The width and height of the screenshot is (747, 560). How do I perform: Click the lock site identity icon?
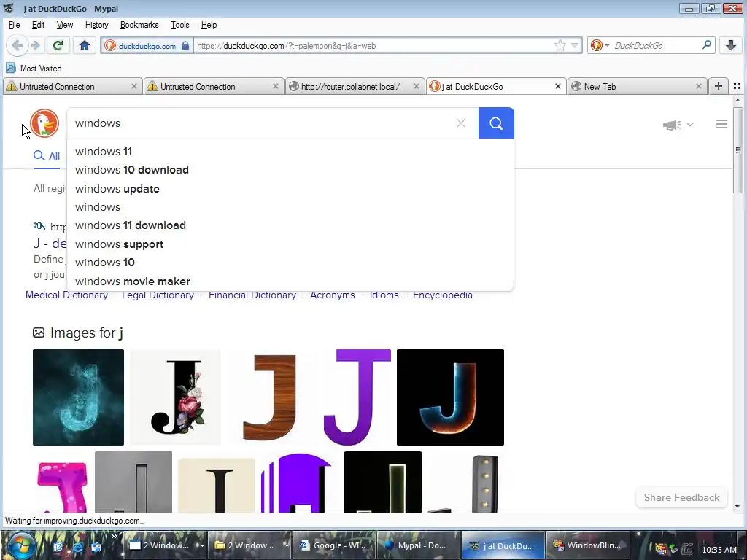(185, 46)
